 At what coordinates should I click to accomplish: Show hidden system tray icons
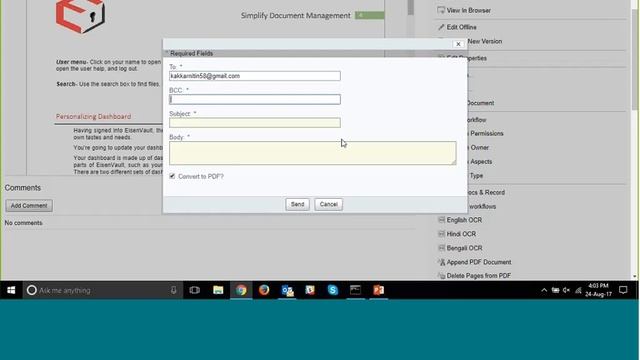click(544, 290)
